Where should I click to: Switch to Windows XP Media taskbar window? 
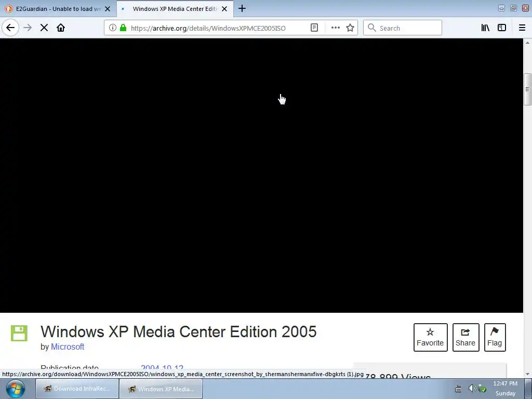click(x=161, y=389)
